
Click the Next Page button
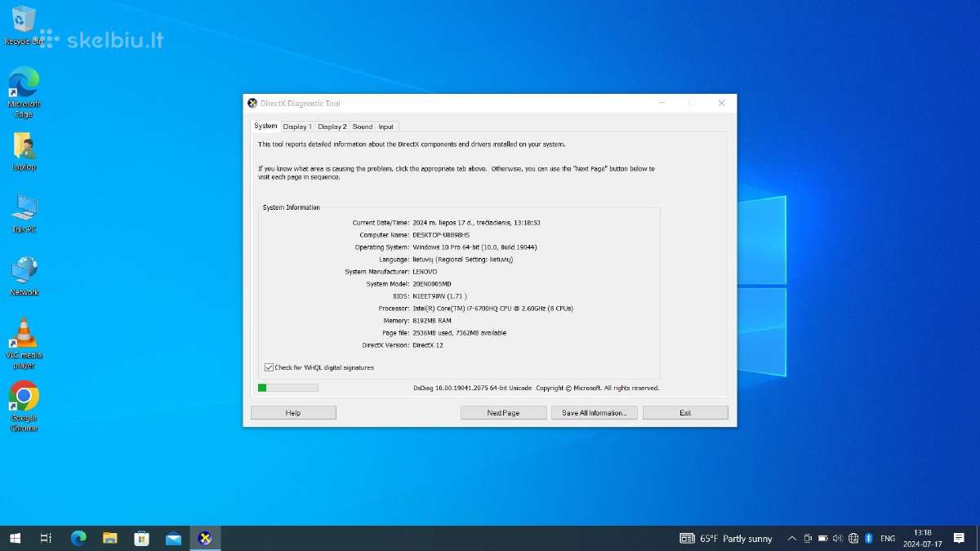click(x=503, y=413)
